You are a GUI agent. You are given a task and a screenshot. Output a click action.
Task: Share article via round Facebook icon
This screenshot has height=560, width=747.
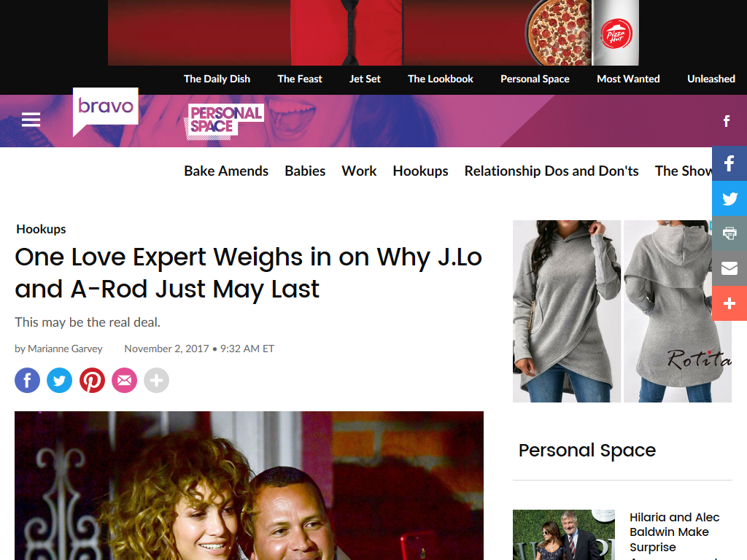click(x=27, y=380)
